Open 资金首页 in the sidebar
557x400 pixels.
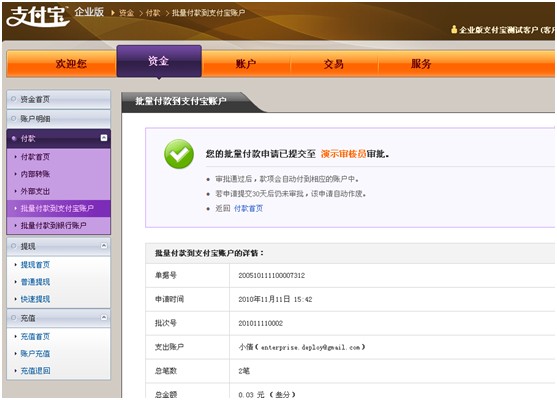(59, 99)
